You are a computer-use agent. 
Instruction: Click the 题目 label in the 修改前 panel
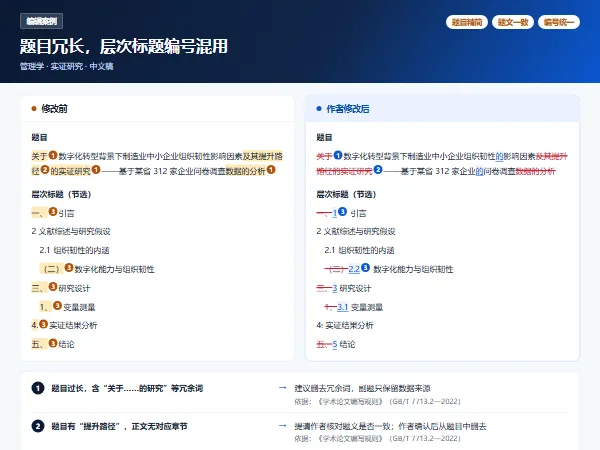tap(39, 137)
